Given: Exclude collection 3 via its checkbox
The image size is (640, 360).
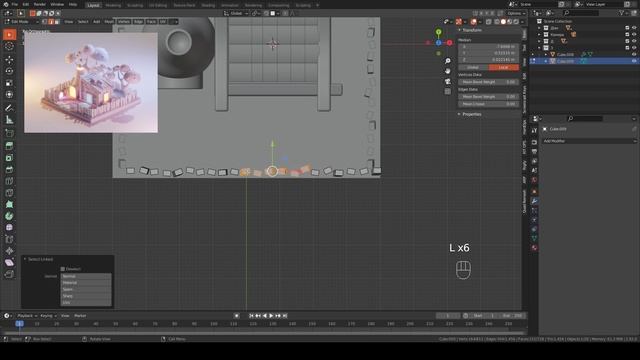Looking at the screenshot, I should [x=627, y=48].
